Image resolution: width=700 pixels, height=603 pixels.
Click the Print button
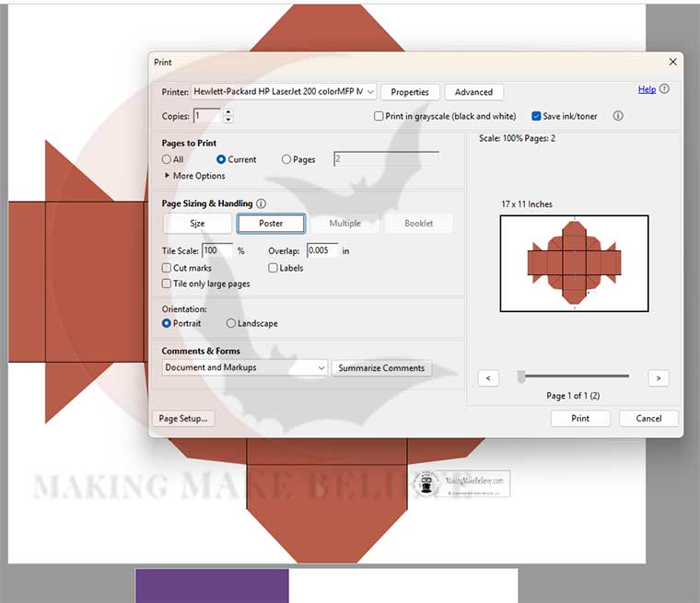pos(580,419)
